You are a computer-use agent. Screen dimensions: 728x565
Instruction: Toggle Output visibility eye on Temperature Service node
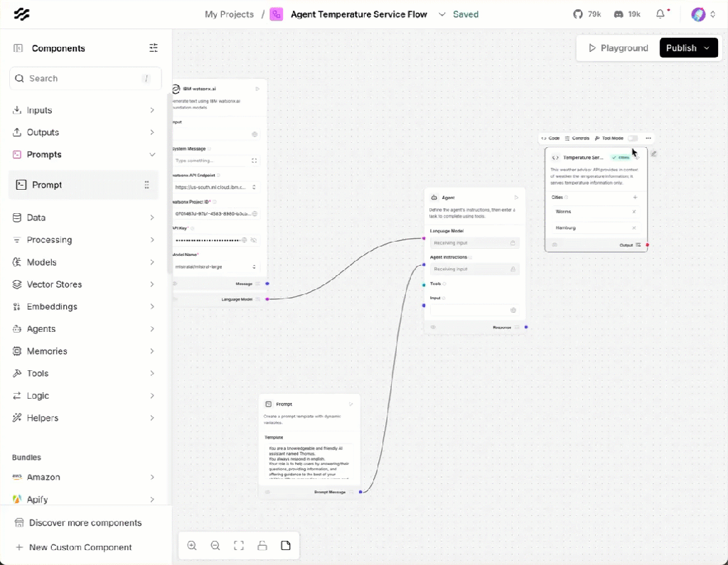click(555, 244)
